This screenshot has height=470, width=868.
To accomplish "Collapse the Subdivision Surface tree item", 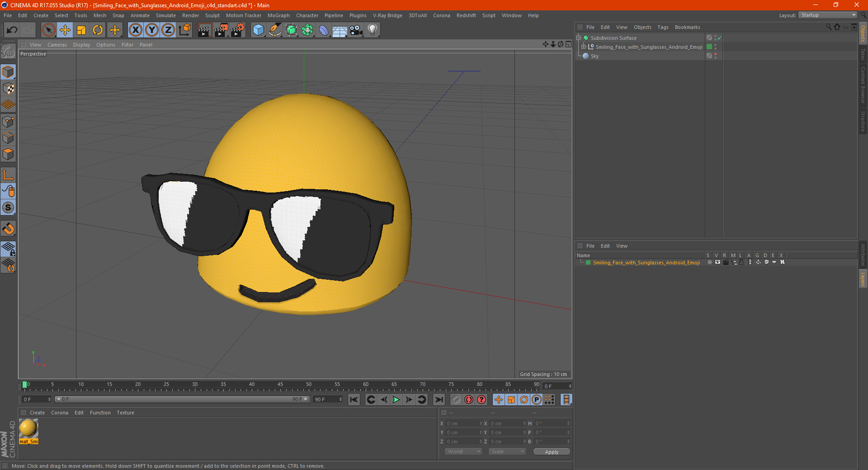I will coord(578,38).
